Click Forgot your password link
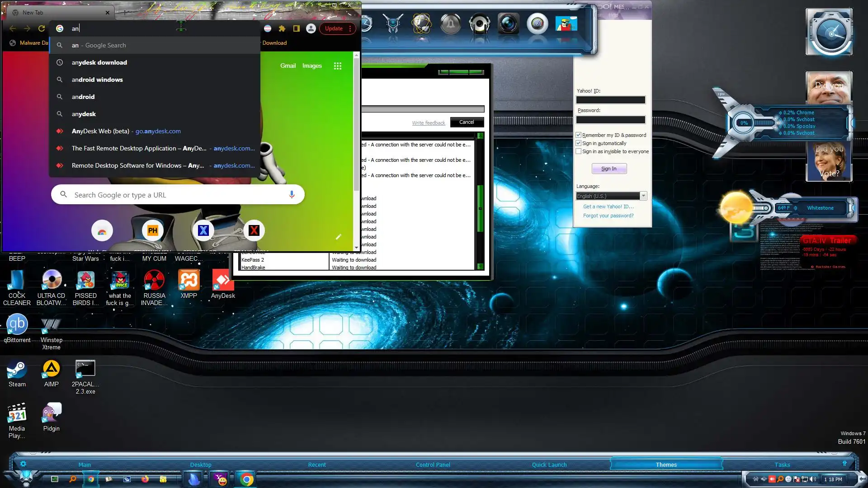The image size is (868, 488). 608,216
